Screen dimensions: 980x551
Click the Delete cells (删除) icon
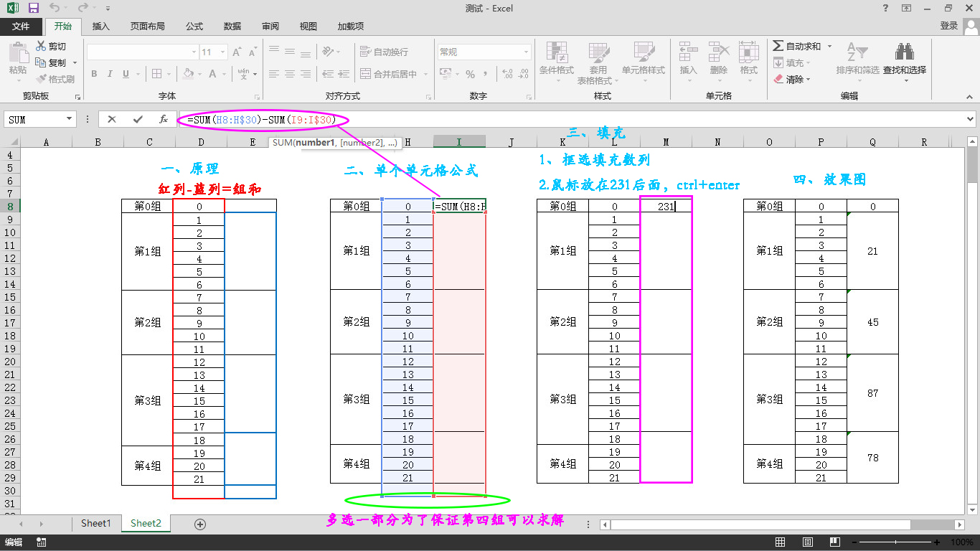(x=719, y=52)
